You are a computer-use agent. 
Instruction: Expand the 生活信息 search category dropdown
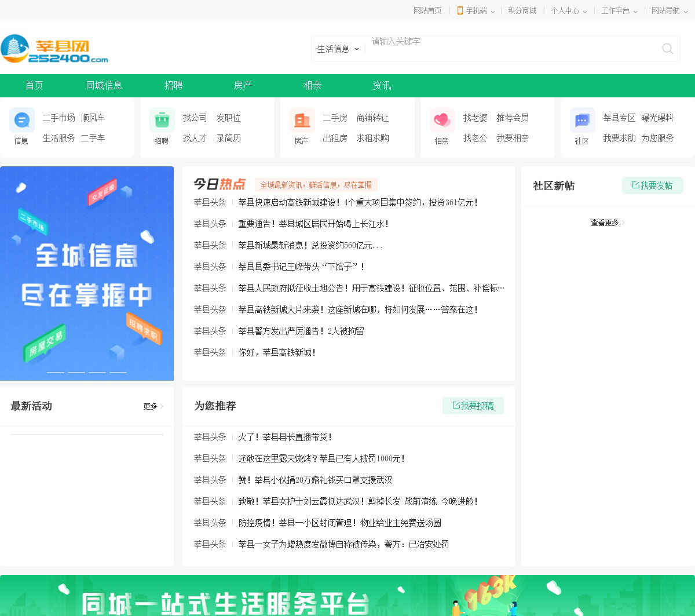point(338,49)
